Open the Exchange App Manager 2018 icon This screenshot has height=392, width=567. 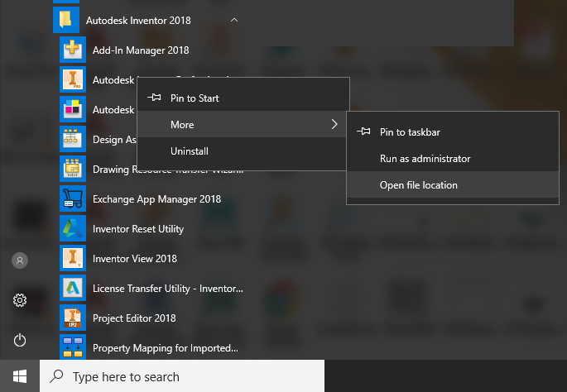[x=73, y=198]
